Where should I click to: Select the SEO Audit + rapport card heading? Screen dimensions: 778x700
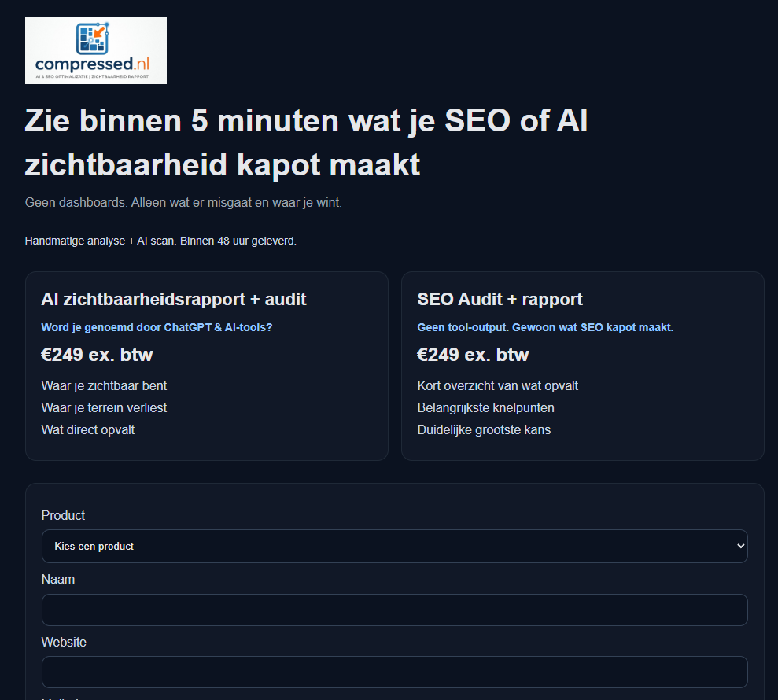pyautogui.click(x=500, y=299)
